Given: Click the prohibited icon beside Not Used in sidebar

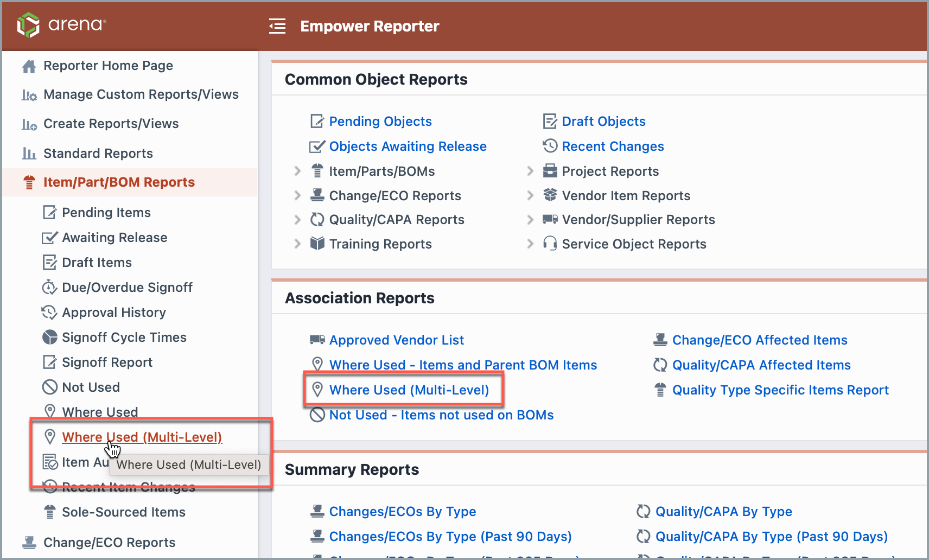Looking at the screenshot, I should coord(49,387).
